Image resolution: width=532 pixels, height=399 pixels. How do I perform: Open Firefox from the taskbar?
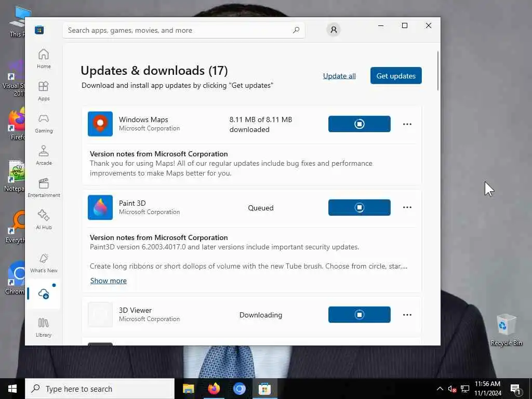[214, 389]
